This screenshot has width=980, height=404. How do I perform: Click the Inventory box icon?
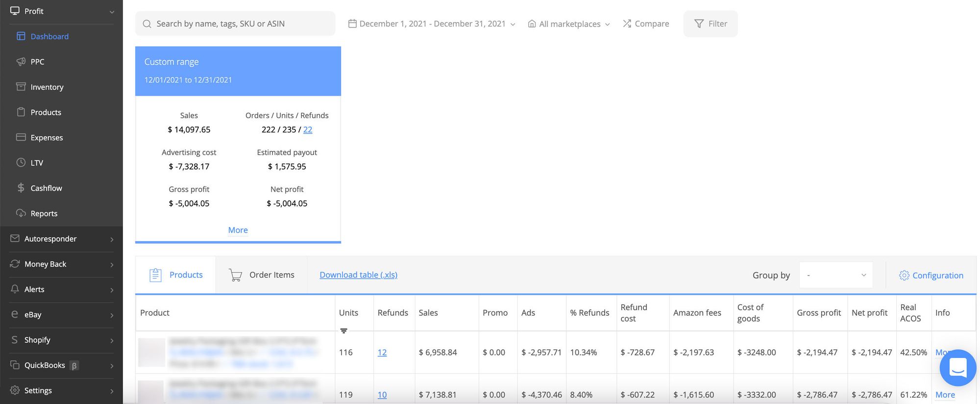(x=21, y=87)
